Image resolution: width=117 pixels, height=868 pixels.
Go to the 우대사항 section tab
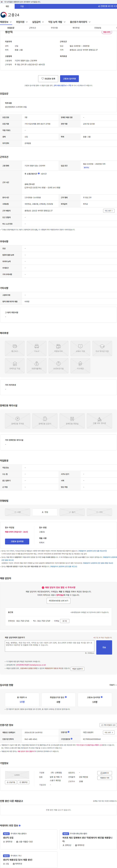(x=54, y=28)
